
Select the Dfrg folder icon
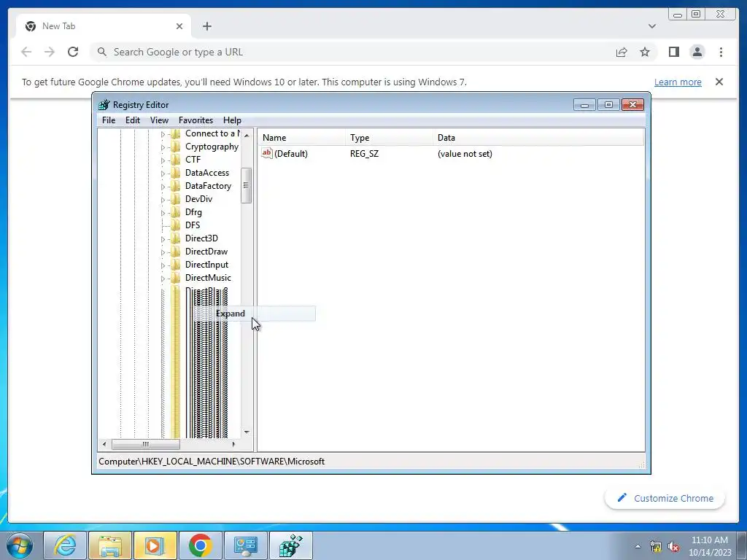[176, 212]
